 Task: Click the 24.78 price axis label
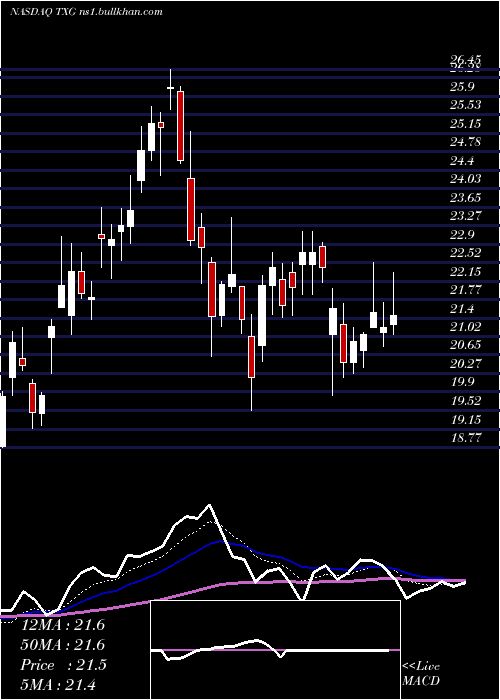466,142
